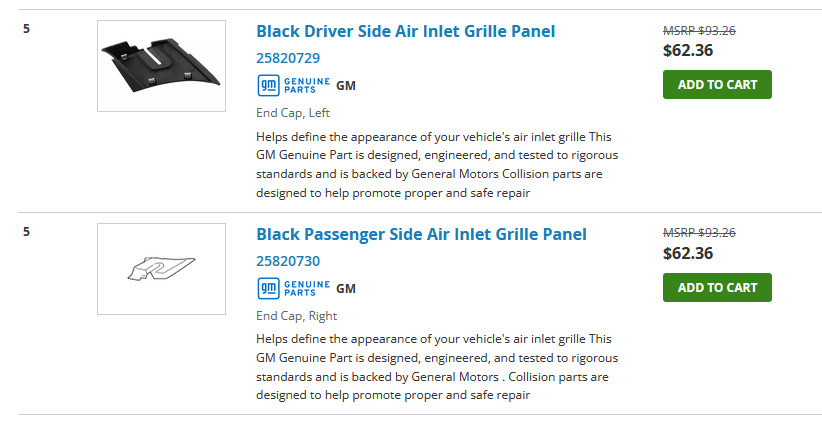The width and height of the screenshot is (822, 423).
Task: Open Black Passenger Side Air Inlet Grille Panel
Action: click(x=421, y=234)
